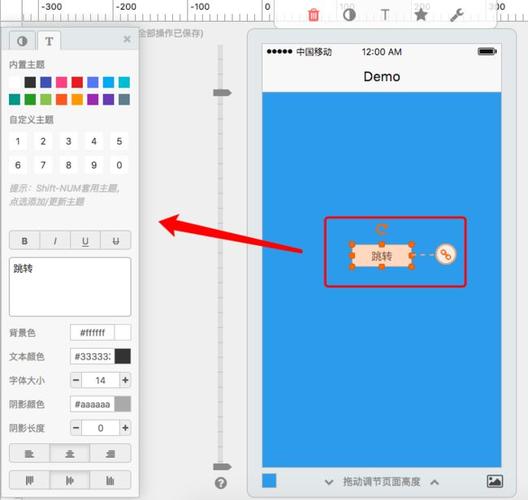528x500 pixels.
Task: Toggle underline text formatting
Action: (85, 240)
